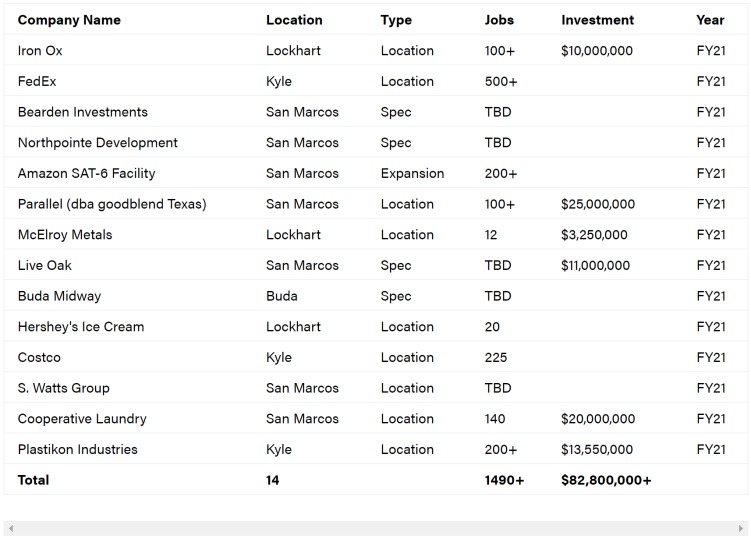Click the '1490+' total jobs value
751x539 pixels.
tap(504, 480)
